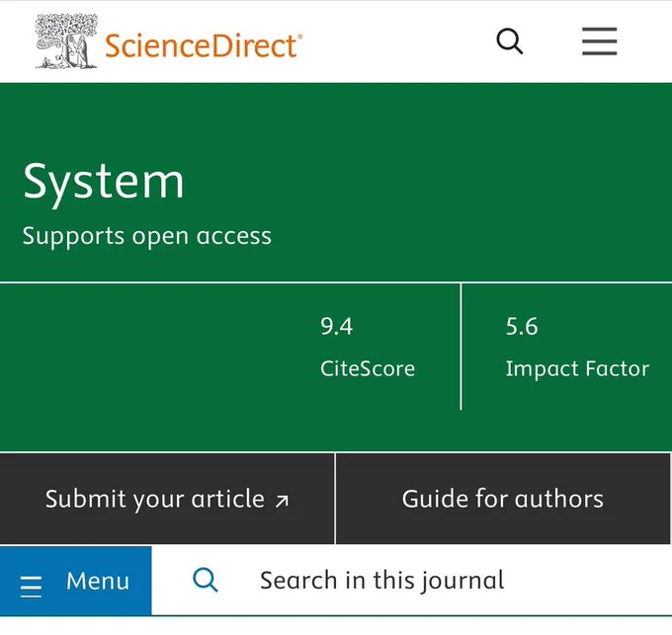The image size is (672, 635).
Task: Open the ScienceDirect home link
Action: click(204, 45)
